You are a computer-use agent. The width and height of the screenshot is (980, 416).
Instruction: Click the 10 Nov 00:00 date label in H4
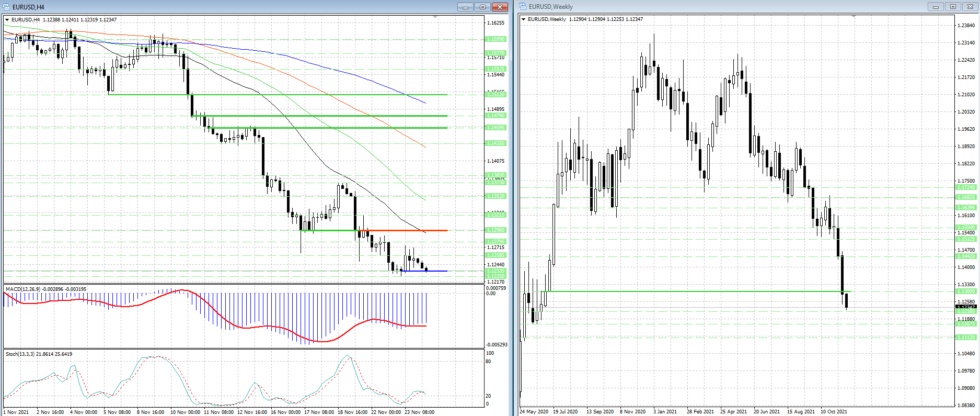point(185,412)
